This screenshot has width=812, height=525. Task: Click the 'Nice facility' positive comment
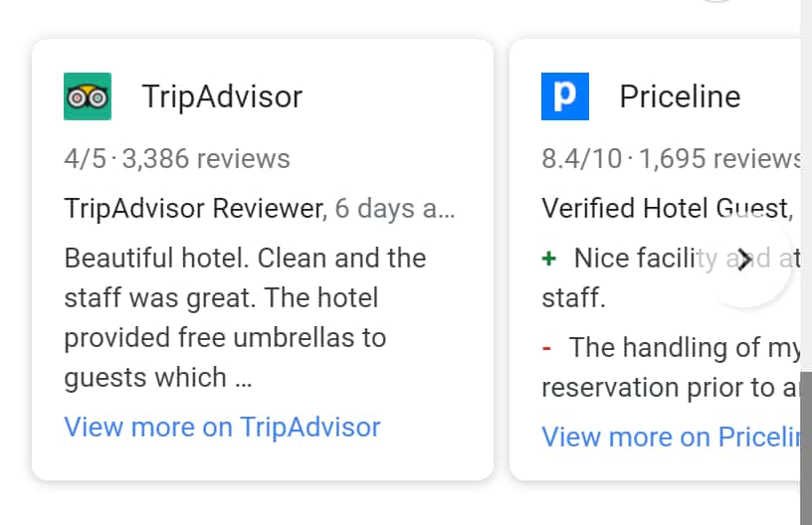(x=637, y=259)
